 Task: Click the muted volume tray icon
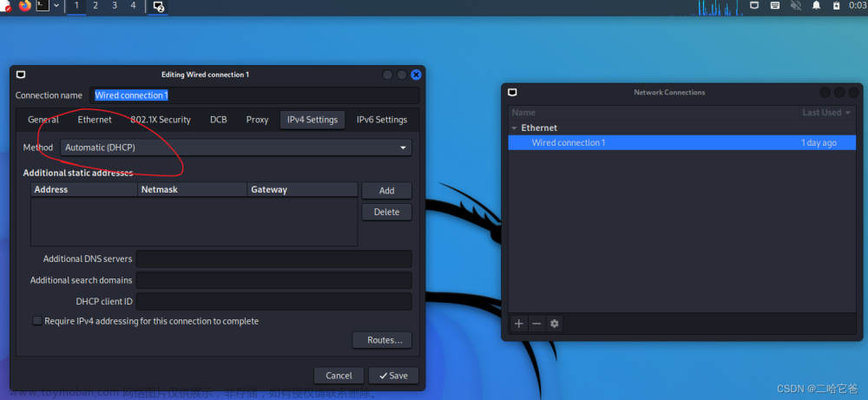point(796,5)
